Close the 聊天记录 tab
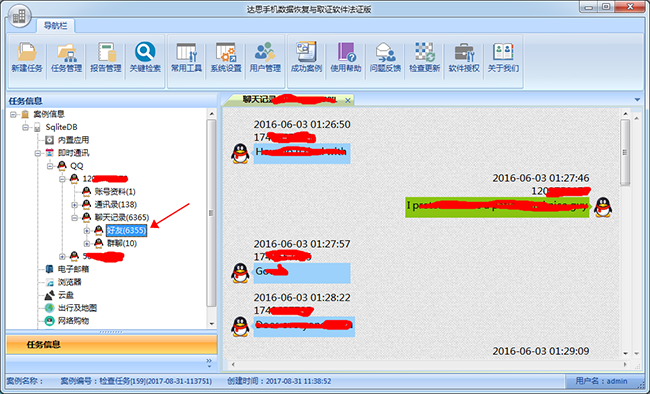Image resolution: width=650 pixels, height=394 pixels. coord(348,100)
